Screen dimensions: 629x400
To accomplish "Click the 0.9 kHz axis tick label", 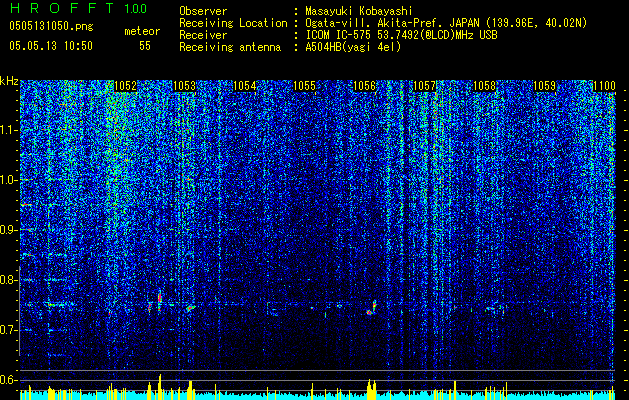I will click(9, 230).
